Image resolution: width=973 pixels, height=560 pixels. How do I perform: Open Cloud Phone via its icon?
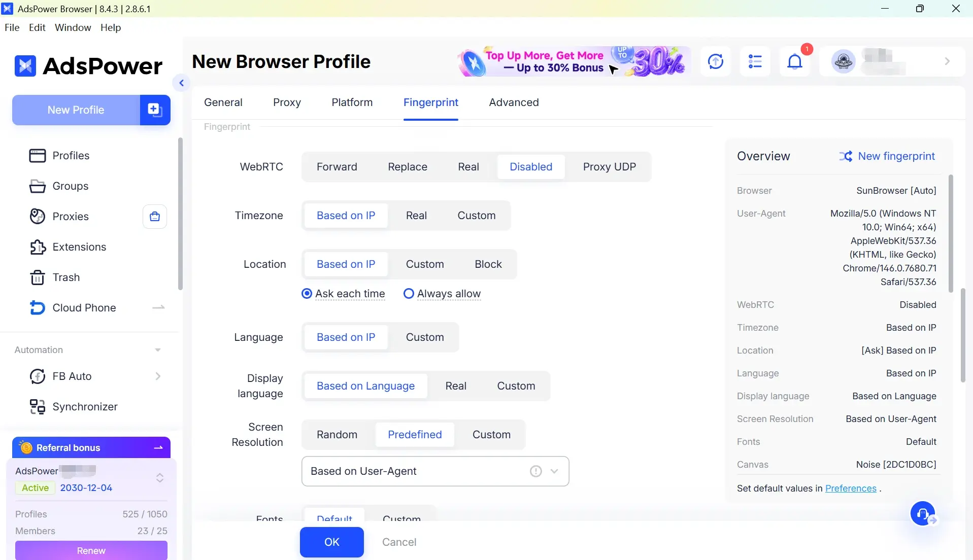pyautogui.click(x=38, y=308)
